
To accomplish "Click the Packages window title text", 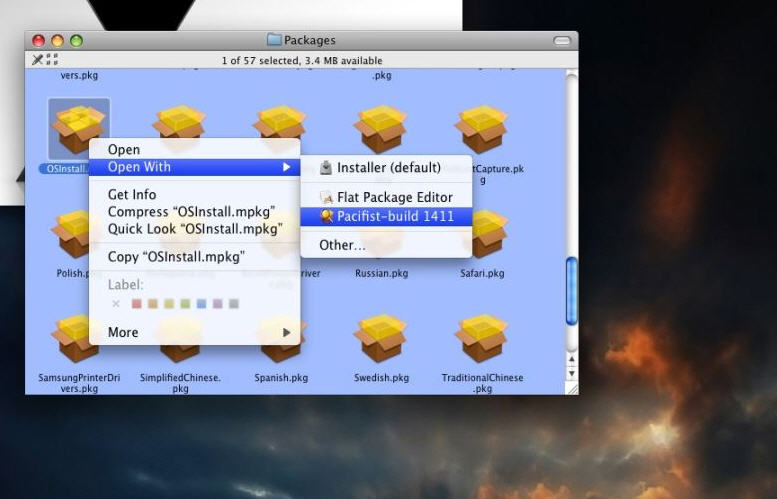I will click(x=310, y=40).
